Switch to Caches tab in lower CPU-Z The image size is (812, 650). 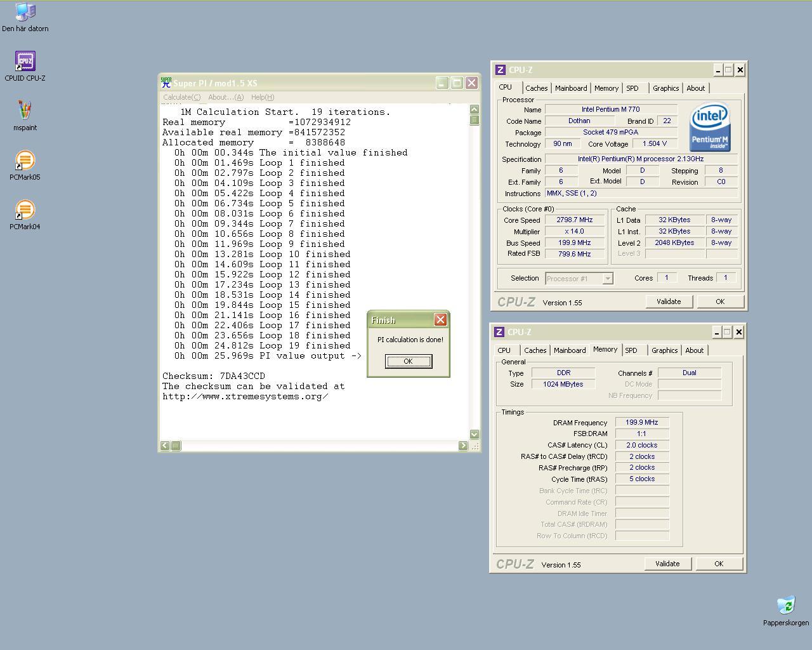coord(535,350)
